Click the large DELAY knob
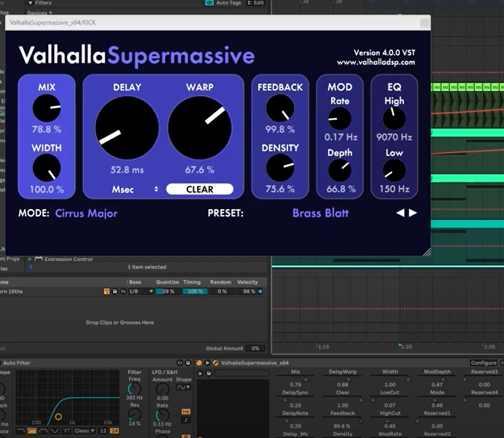 pos(127,128)
